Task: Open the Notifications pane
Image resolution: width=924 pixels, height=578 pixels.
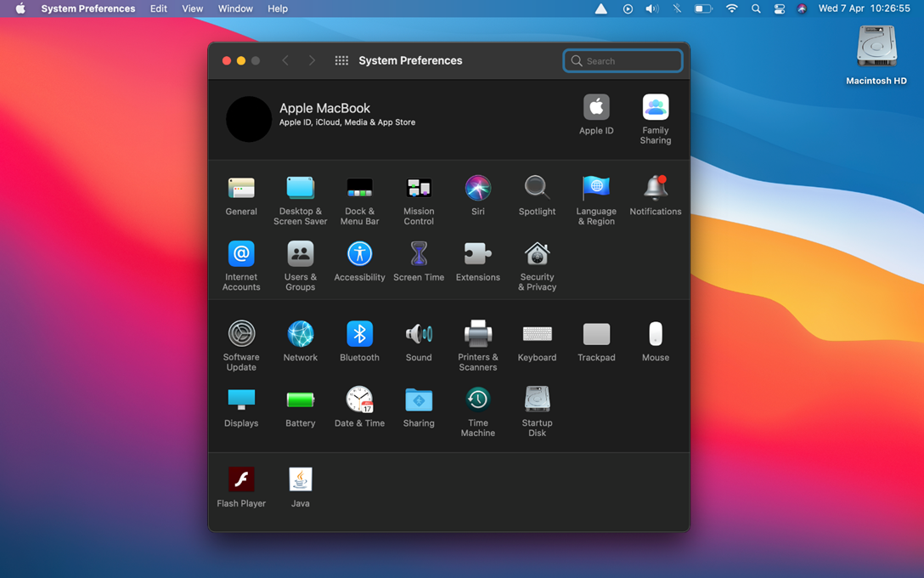Action: coord(655,189)
